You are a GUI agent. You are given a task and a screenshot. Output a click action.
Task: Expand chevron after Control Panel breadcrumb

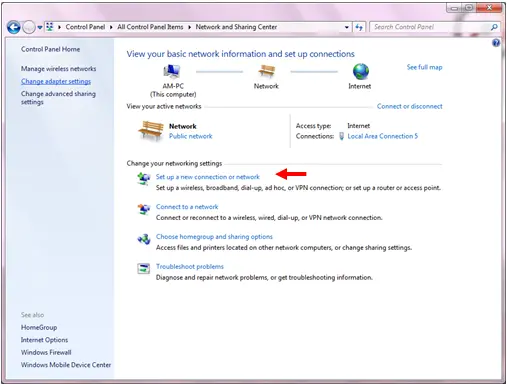point(111,27)
